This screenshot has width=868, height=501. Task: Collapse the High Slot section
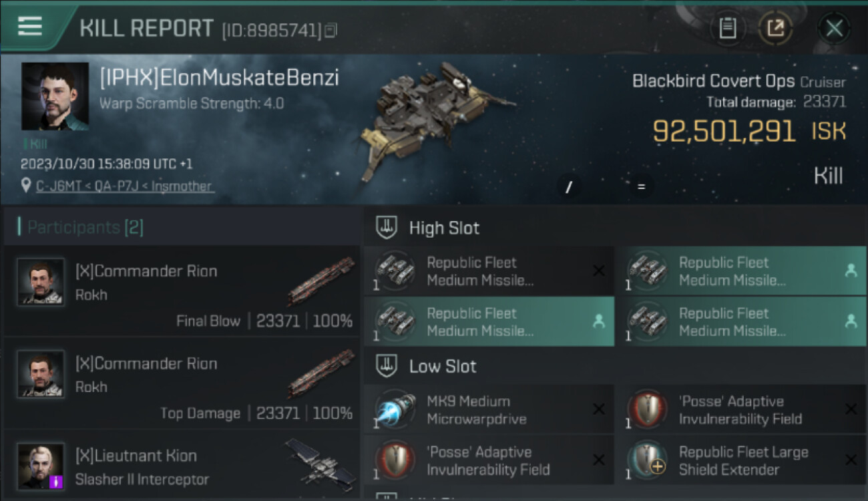444,228
